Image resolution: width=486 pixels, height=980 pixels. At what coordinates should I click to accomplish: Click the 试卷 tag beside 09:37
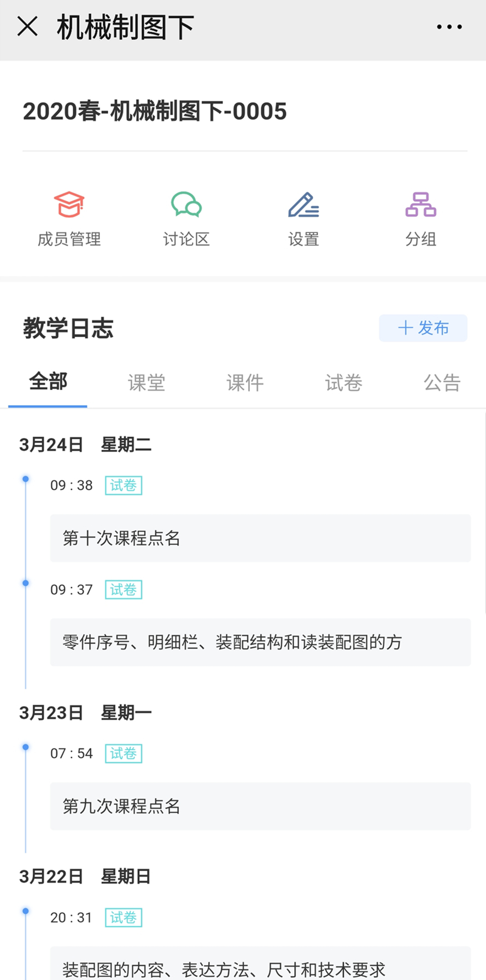(124, 589)
